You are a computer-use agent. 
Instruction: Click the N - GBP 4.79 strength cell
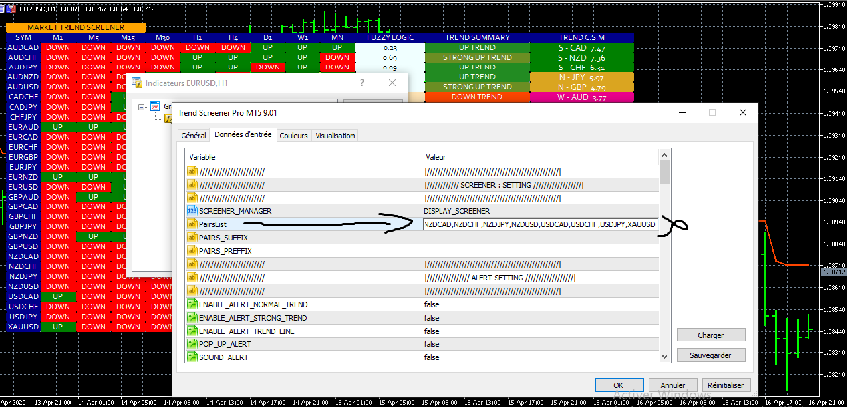point(582,87)
